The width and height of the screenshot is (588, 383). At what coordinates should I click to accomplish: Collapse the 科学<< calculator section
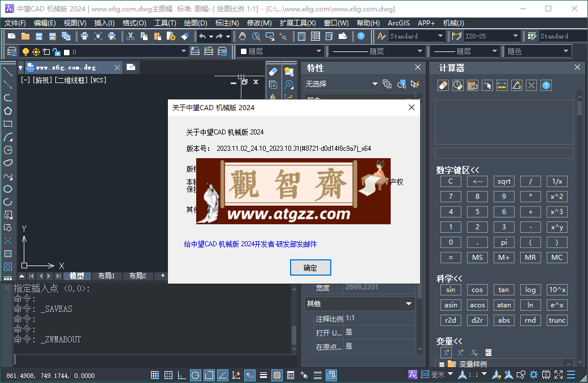pos(449,278)
